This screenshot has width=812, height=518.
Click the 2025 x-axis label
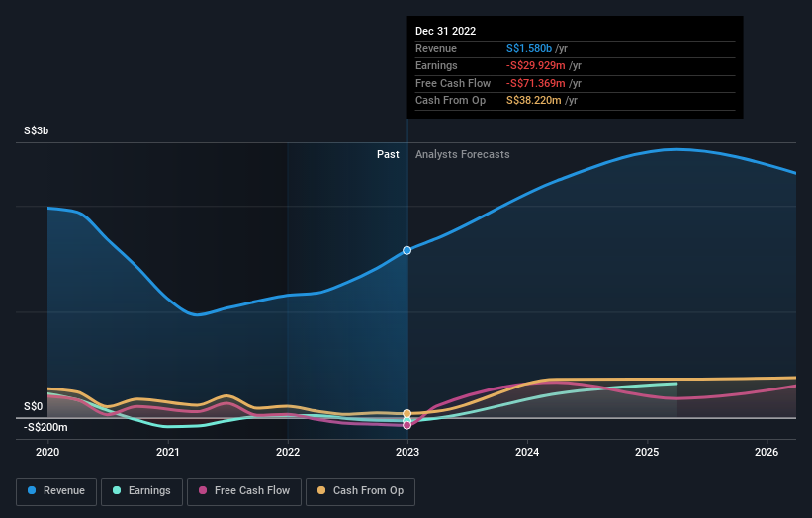click(647, 452)
